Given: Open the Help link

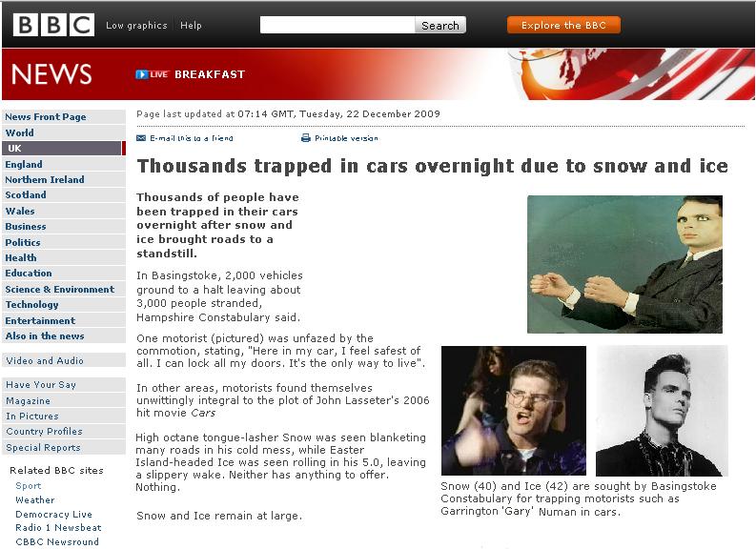Looking at the screenshot, I should pyautogui.click(x=191, y=26).
